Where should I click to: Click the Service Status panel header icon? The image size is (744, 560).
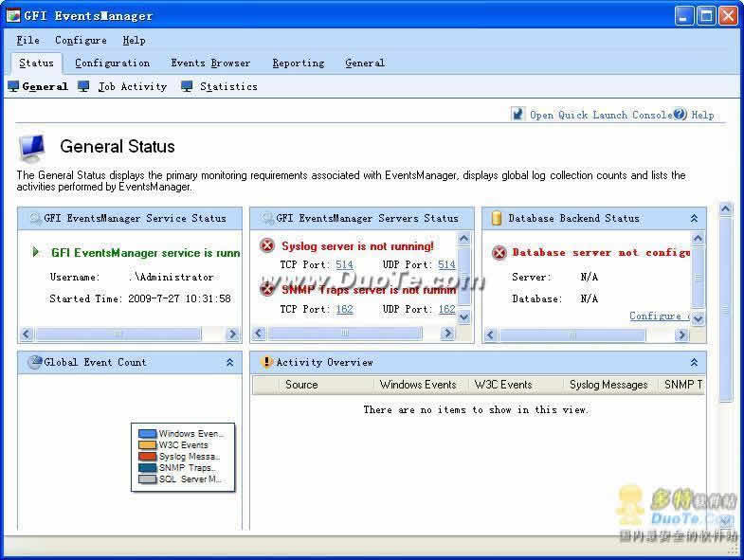tap(36, 218)
